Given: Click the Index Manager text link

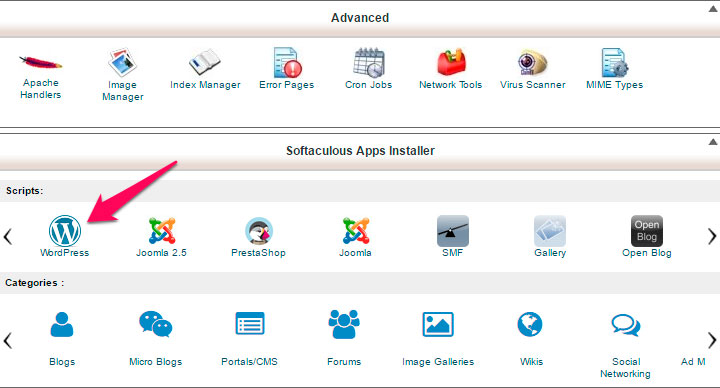Looking at the screenshot, I should [x=205, y=85].
